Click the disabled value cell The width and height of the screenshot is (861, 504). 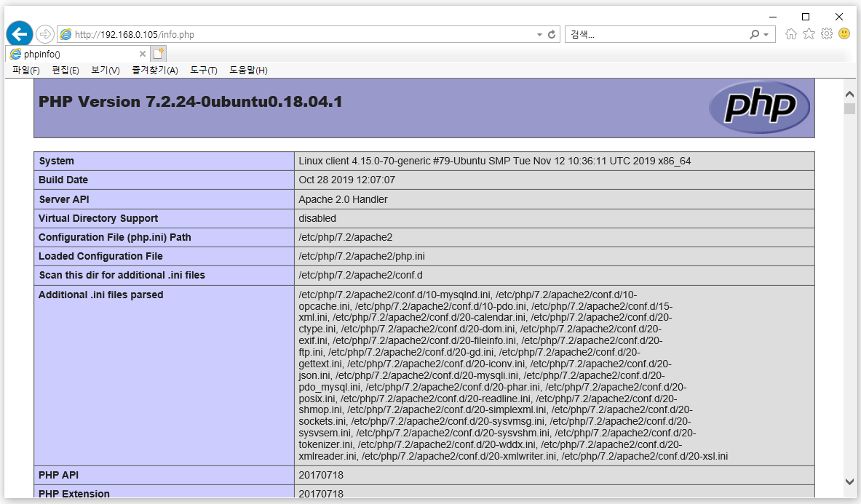[x=317, y=218]
